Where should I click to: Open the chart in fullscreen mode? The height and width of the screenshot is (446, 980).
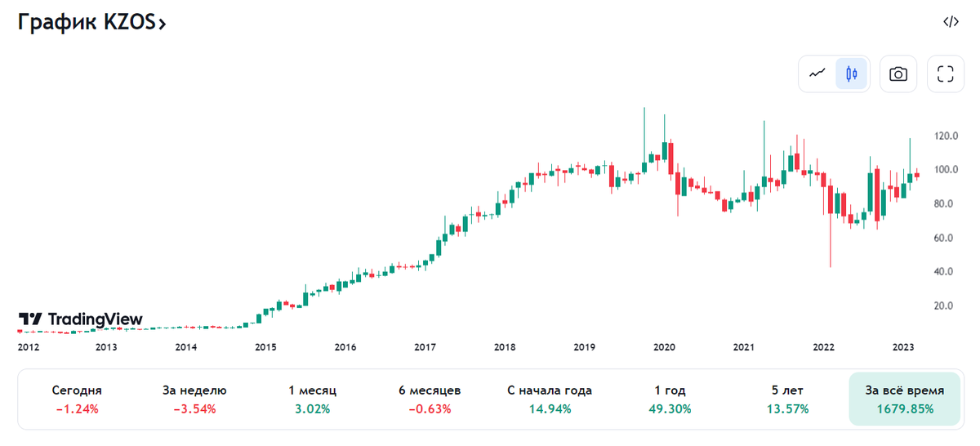(x=946, y=74)
